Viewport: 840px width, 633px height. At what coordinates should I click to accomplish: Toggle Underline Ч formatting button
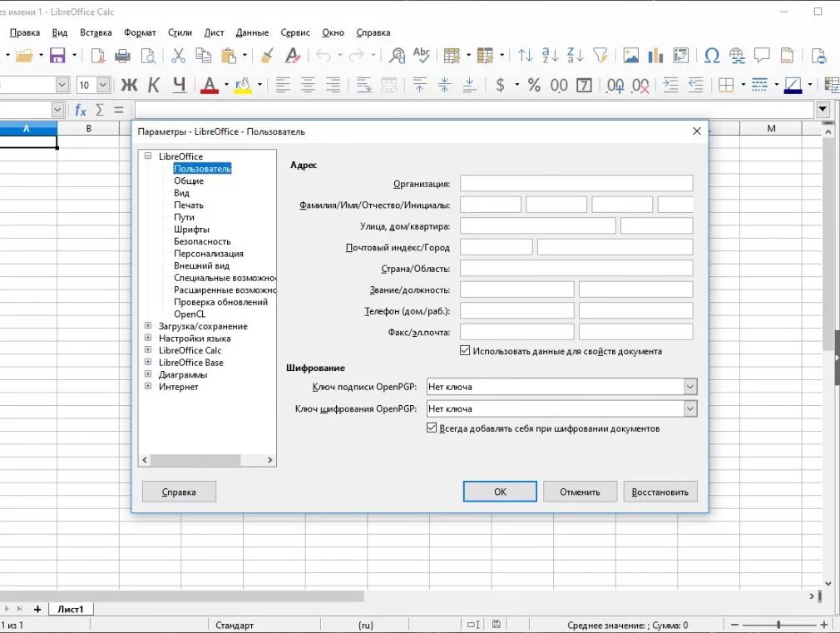pyautogui.click(x=180, y=85)
